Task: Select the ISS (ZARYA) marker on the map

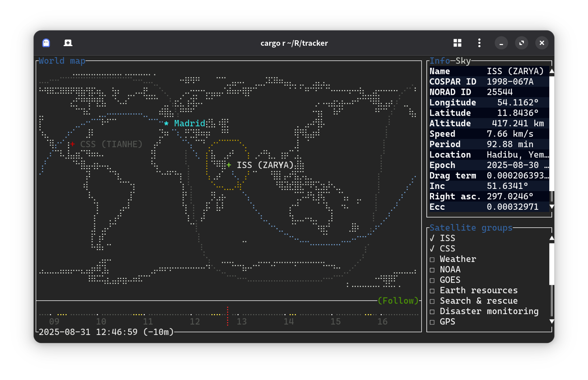Action: click(x=229, y=165)
